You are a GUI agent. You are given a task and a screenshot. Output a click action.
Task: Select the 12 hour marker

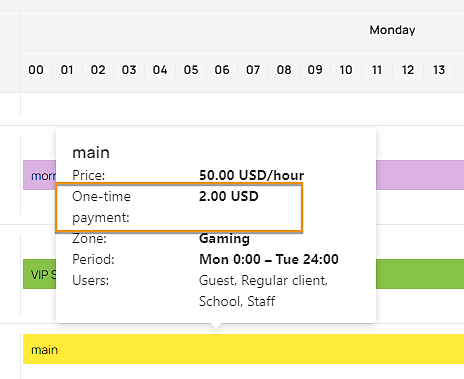click(408, 70)
